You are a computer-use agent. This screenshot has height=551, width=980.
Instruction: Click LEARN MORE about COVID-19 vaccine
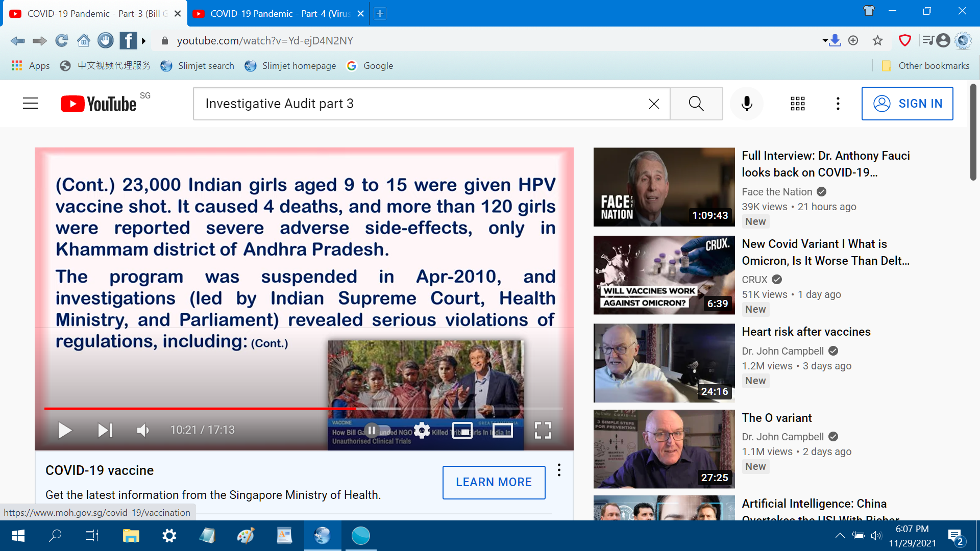494,482
